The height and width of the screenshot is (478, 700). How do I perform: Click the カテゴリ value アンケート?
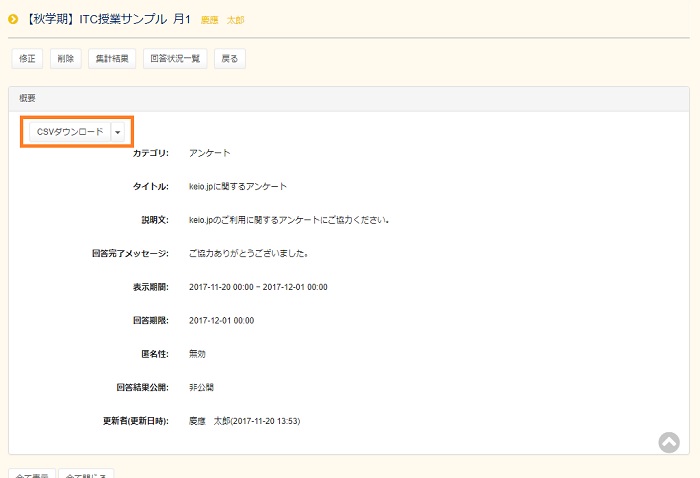click(209, 153)
